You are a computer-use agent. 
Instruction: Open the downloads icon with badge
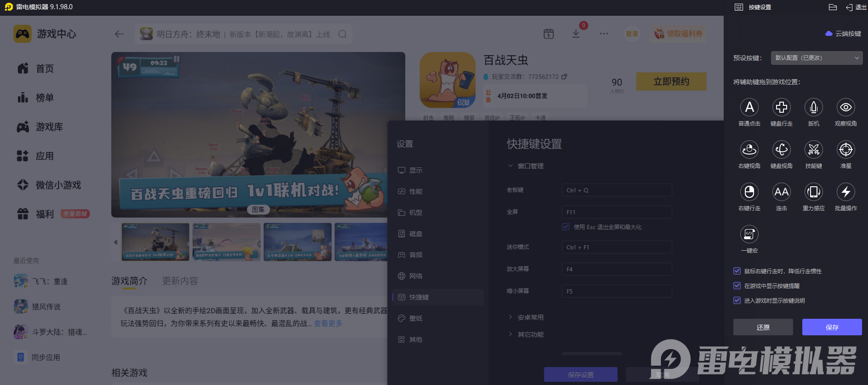(576, 34)
